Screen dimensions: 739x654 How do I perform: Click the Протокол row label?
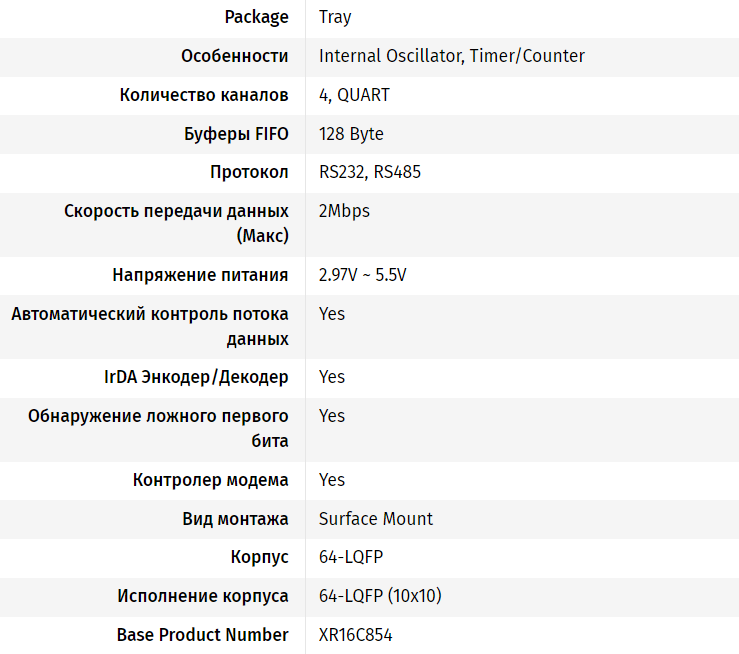pos(249,172)
